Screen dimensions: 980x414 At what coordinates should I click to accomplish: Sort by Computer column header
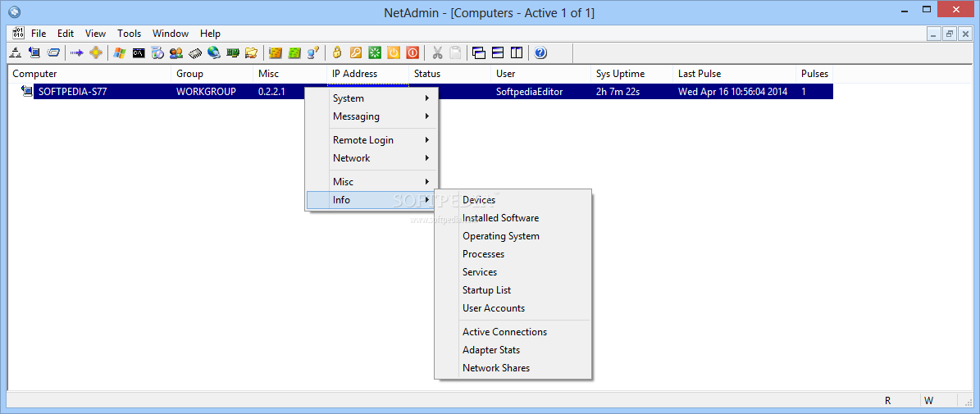89,74
